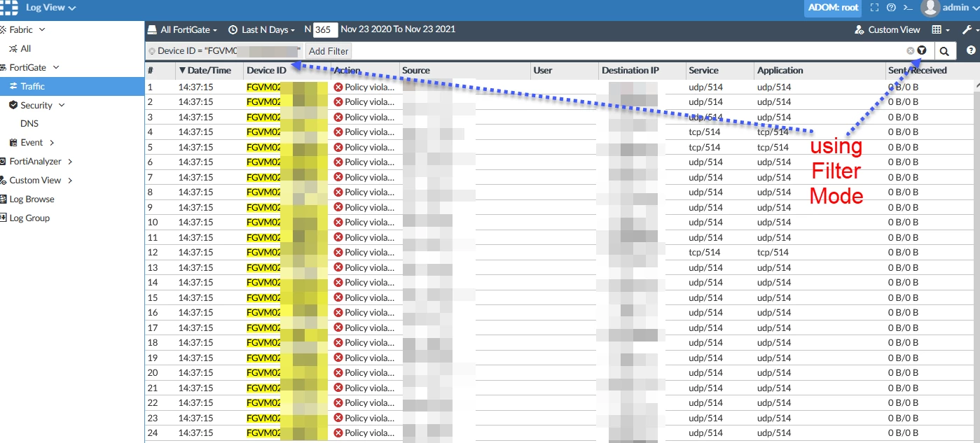The height and width of the screenshot is (443, 980).
Task: Open the online help icon in header
Action: point(891,8)
